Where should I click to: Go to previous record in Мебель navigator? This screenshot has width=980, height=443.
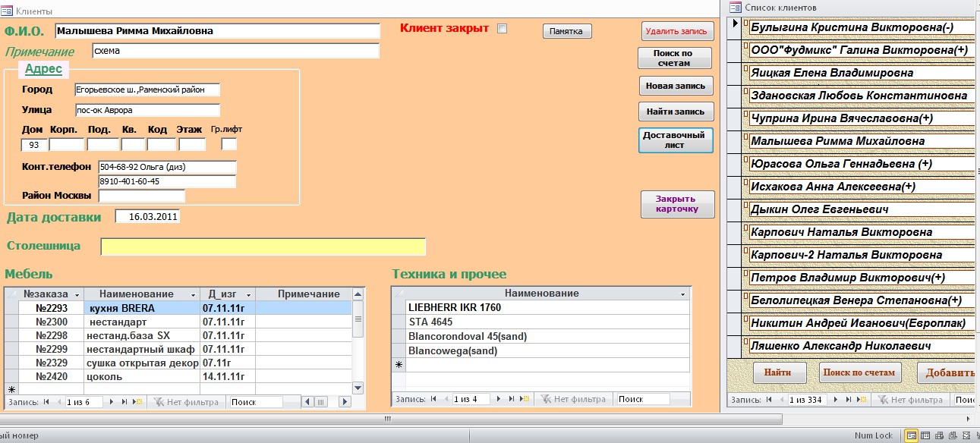[58, 402]
